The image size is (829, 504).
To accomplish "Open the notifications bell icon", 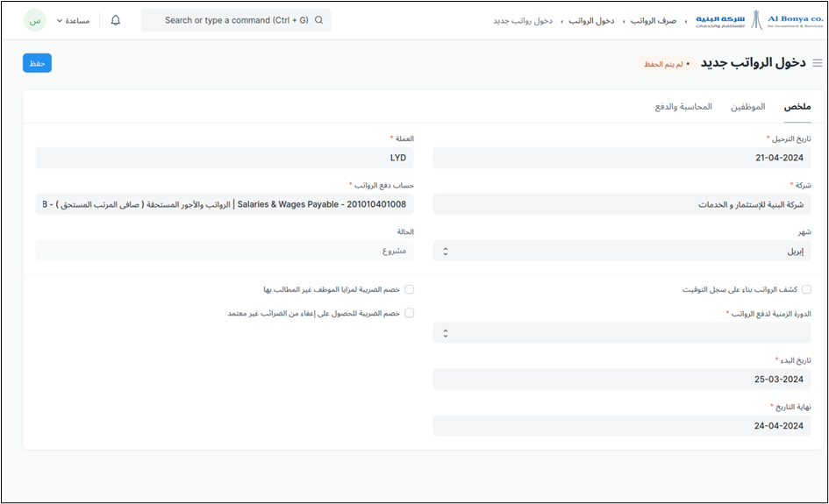I will tap(116, 20).
